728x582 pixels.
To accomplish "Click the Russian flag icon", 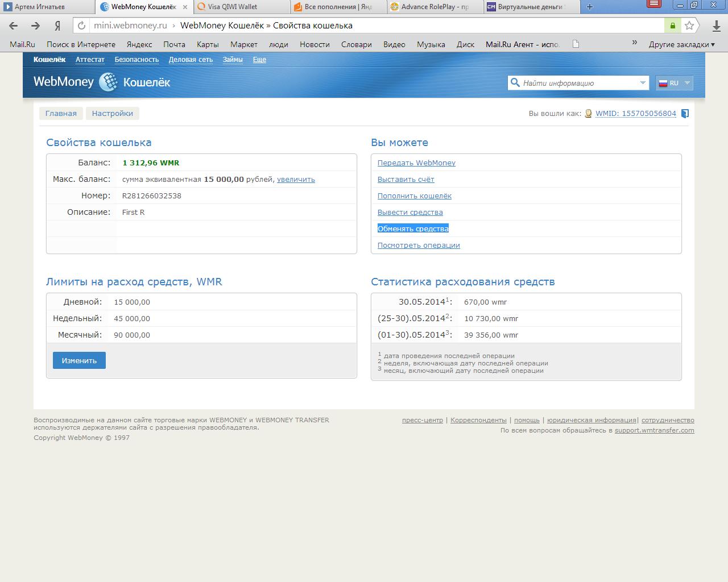I will point(663,83).
